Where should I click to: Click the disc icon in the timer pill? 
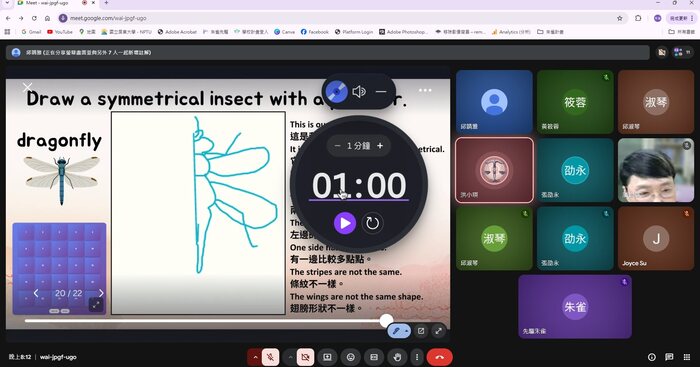click(x=336, y=92)
